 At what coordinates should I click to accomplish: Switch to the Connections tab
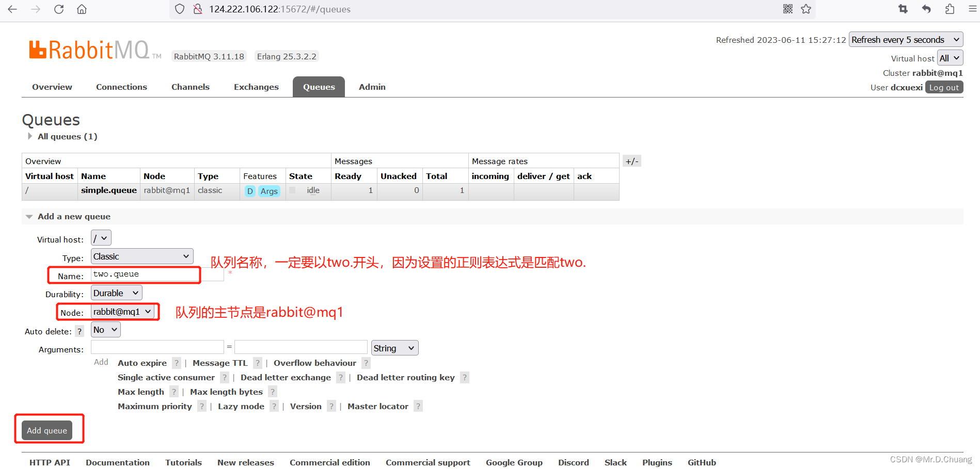coord(121,87)
